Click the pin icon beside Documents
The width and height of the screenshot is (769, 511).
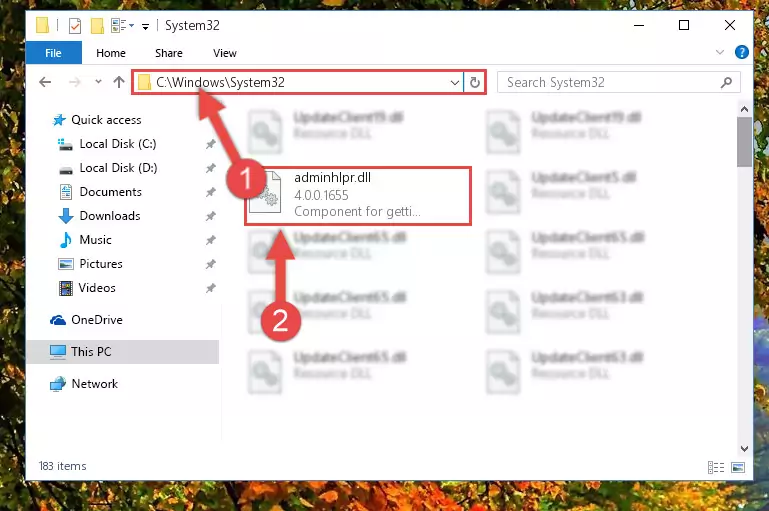(210, 192)
